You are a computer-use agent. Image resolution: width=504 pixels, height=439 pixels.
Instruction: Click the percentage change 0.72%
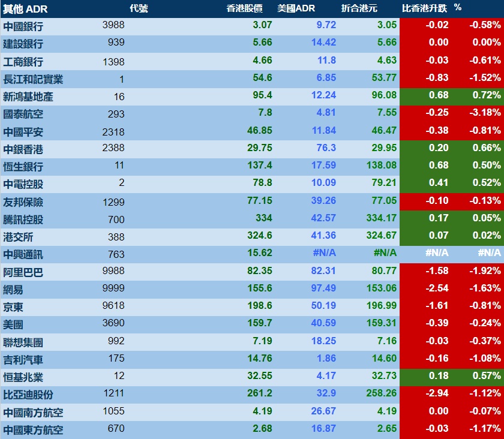487,95
